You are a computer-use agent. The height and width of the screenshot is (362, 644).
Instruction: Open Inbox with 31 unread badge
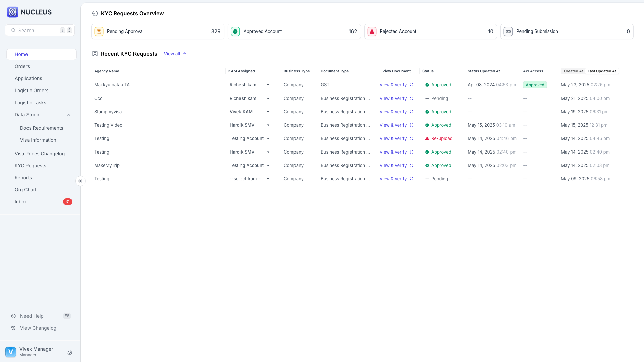[21, 202]
